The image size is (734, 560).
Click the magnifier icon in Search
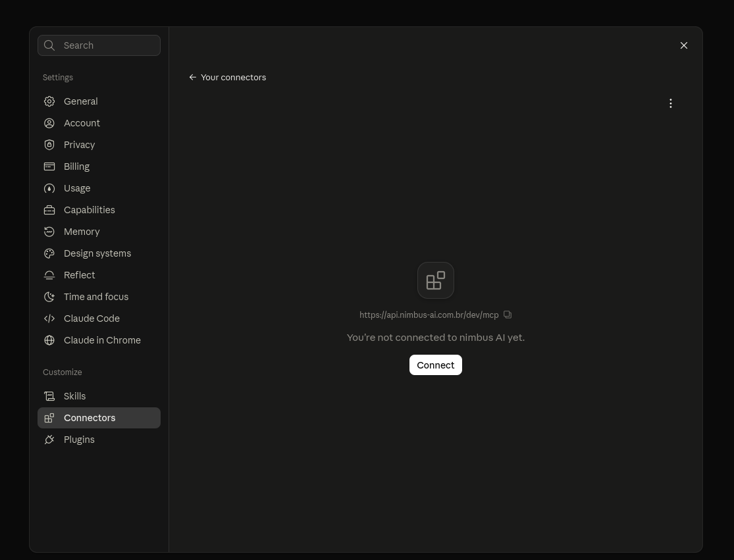pos(49,45)
